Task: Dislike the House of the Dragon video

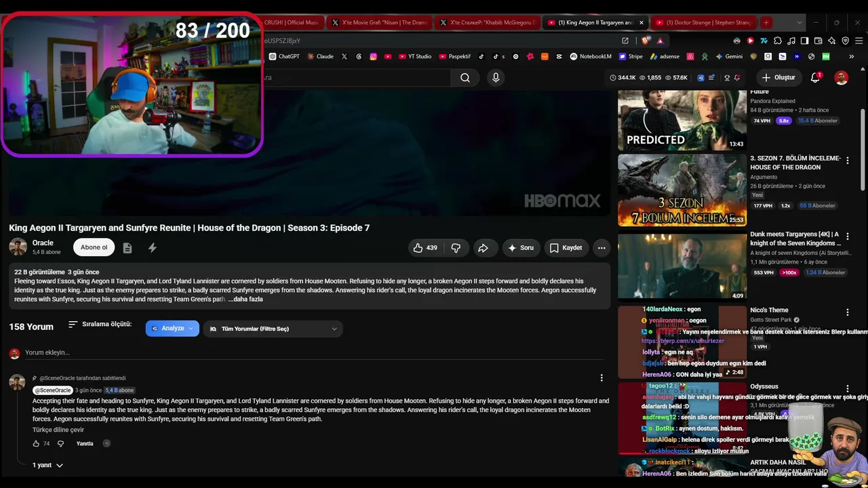Action: (x=456, y=248)
